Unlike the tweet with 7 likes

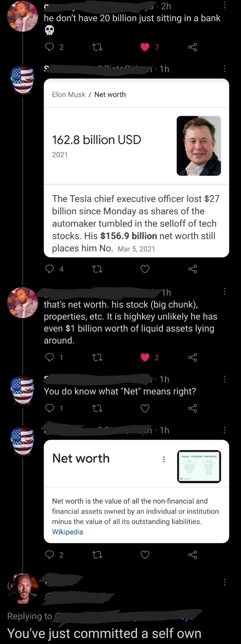[x=145, y=47]
